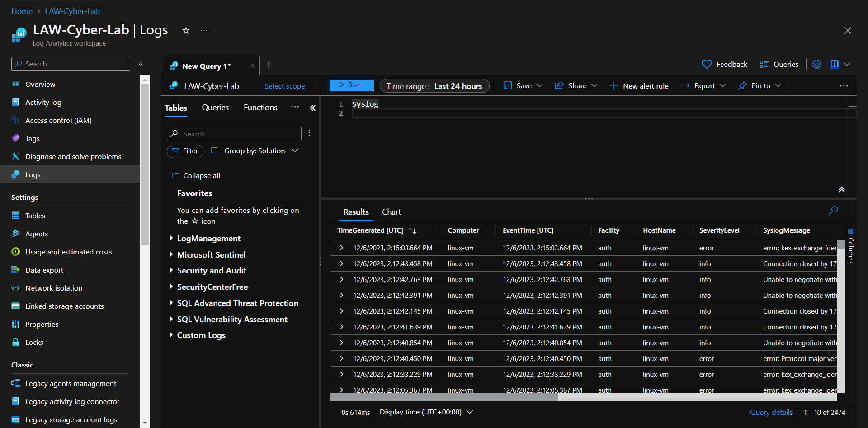The image size is (868, 428).
Task: Focus the sidebar Search field
Action: coord(71,64)
